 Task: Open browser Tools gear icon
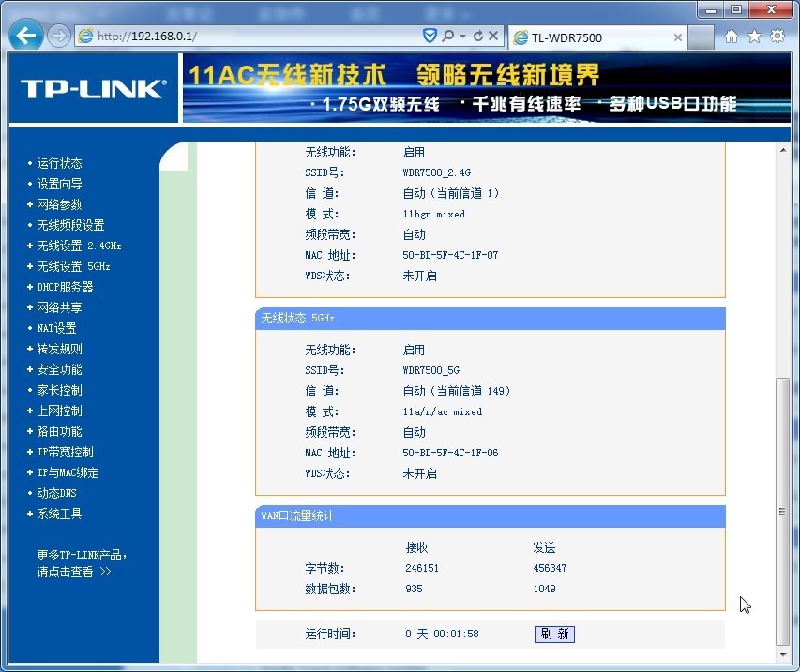(777, 37)
